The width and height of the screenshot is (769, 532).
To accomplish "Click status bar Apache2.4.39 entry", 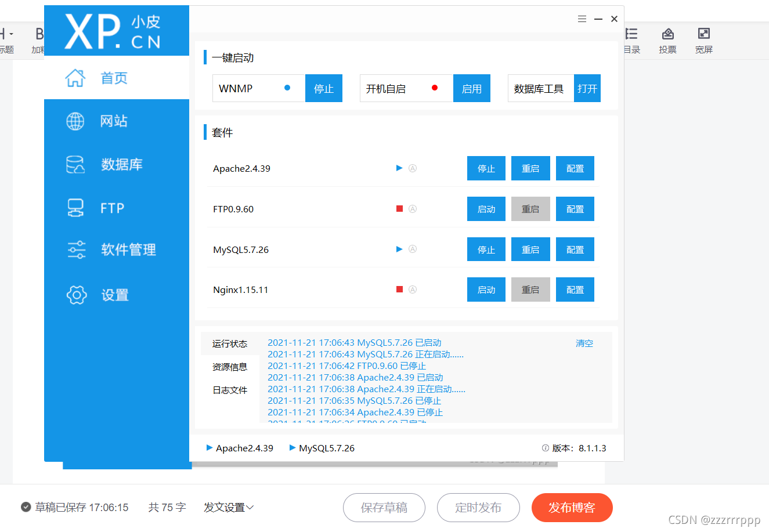I will tap(240, 448).
